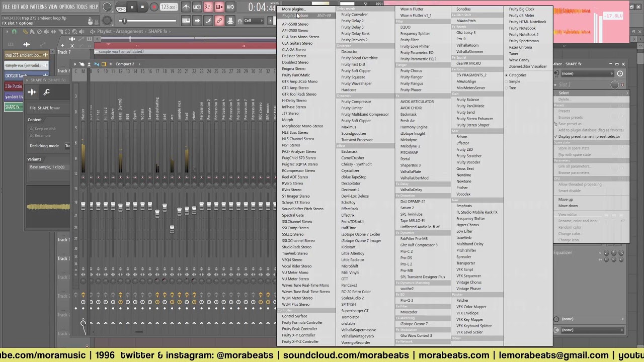Select the Simple view radio option

click(514, 81)
